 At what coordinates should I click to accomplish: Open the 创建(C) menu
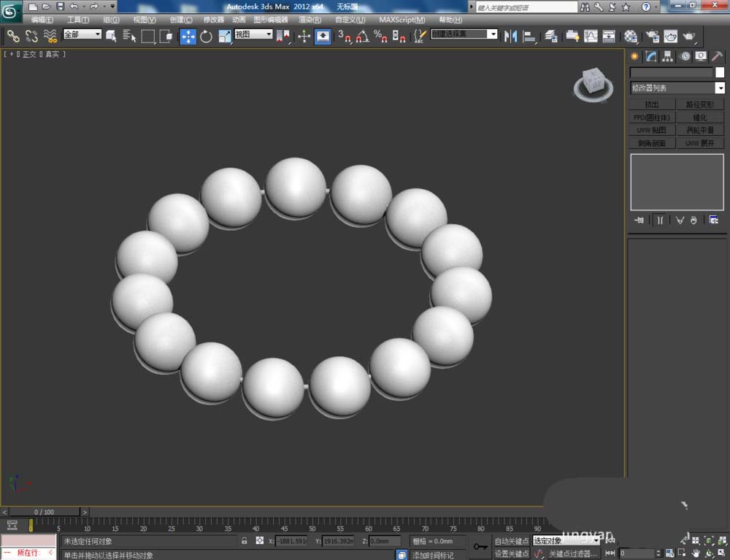point(181,20)
